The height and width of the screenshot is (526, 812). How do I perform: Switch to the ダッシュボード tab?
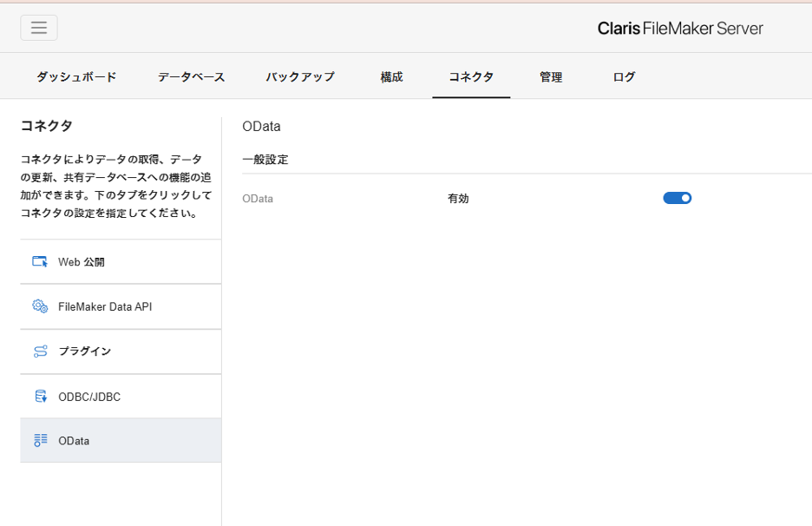click(x=76, y=77)
